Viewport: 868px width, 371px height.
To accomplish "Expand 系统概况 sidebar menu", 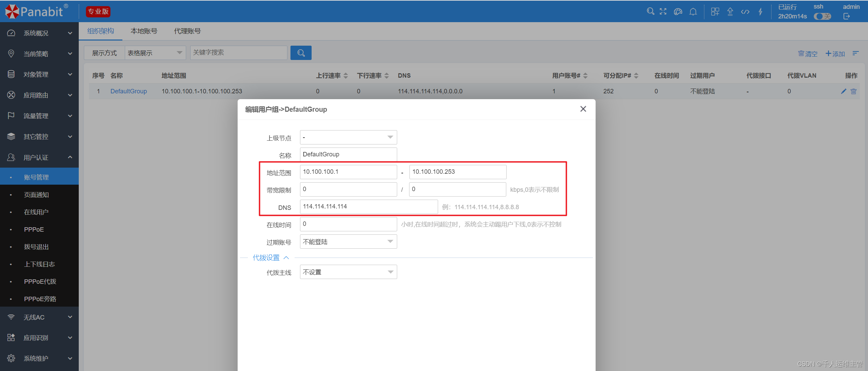I will 39,33.
